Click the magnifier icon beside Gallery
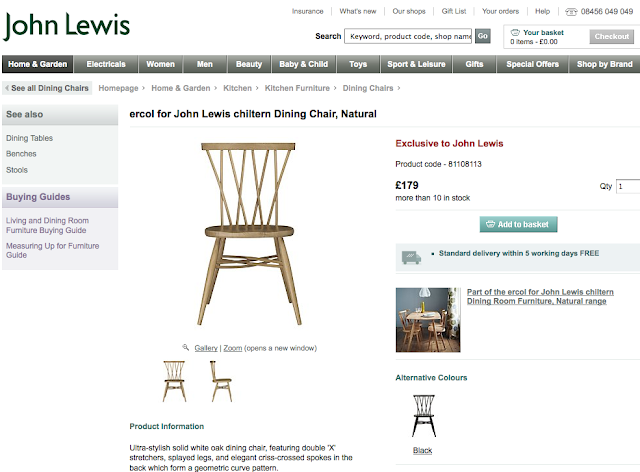This screenshot has width=640, height=472. (x=186, y=347)
